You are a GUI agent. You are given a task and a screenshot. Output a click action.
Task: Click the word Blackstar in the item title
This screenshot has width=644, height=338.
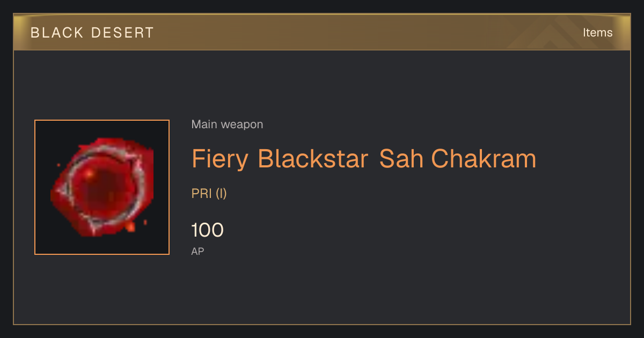(x=313, y=159)
